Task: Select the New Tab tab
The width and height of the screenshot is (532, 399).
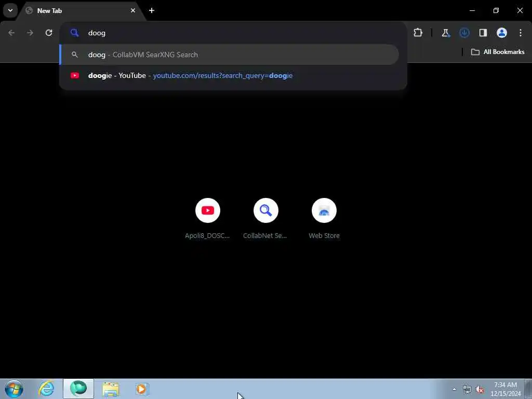Action: pos(82,10)
